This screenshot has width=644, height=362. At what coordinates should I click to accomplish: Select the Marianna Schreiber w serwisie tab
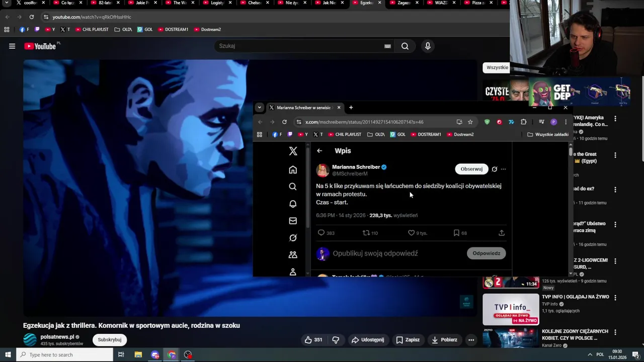(x=304, y=108)
